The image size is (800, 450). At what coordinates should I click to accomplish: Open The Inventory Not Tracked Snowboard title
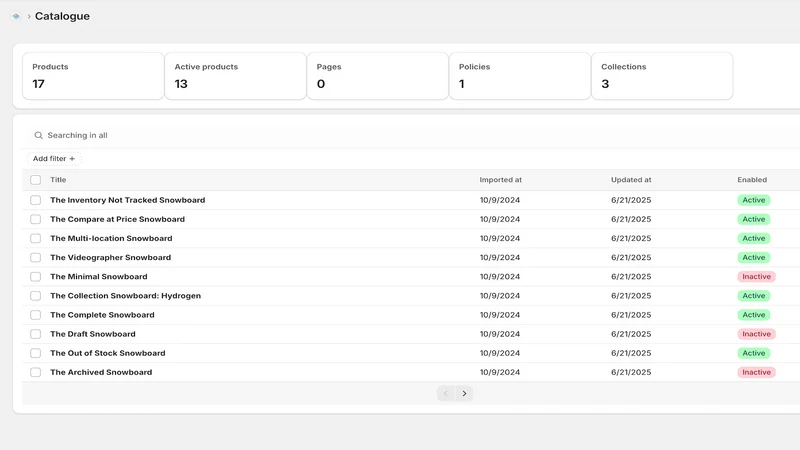tap(128, 200)
